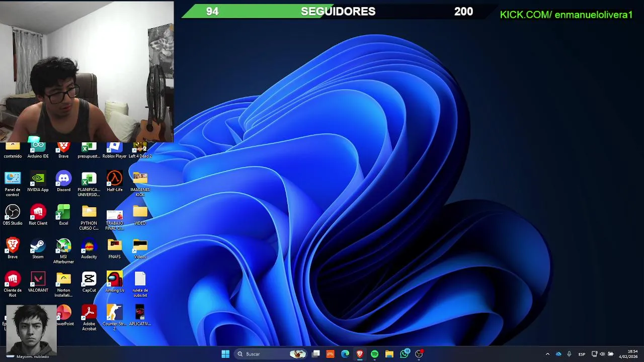
Task: Launch Among Us from the desktop
Action: pos(114,283)
